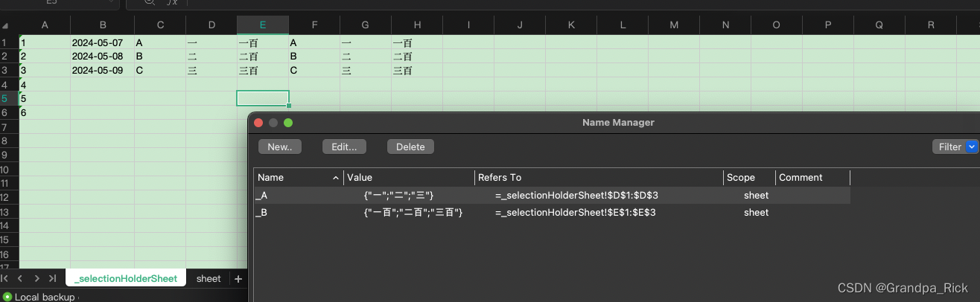The width and height of the screenshot is (980, 302).
Task: Select cell A4 containing 4
Action: [x=45, y=85]
